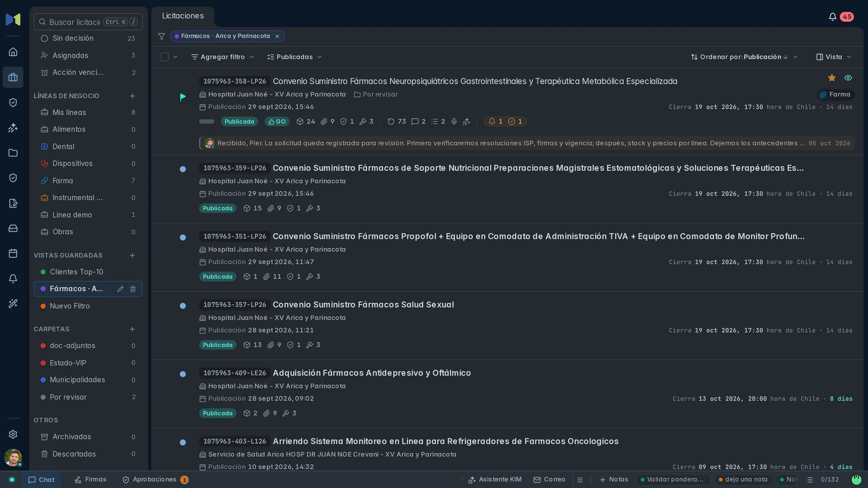Select the Municipalidades folder with blue dot

tap(88, 380)
